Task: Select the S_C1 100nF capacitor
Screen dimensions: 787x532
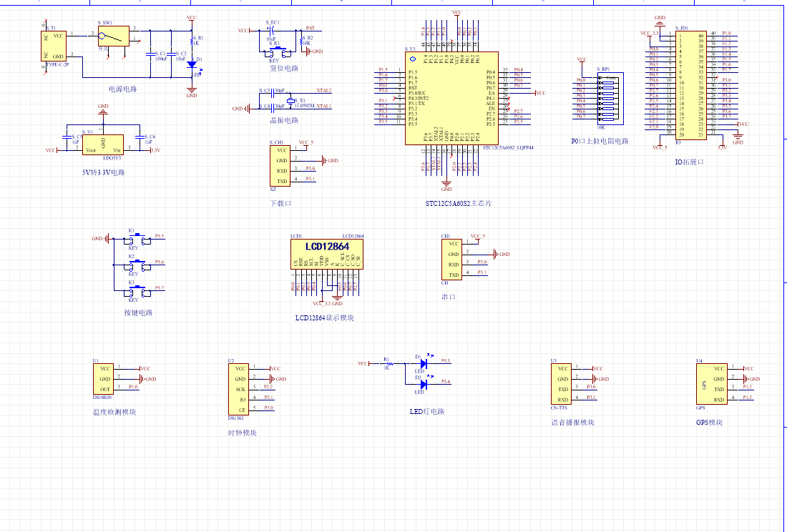Action: coord(150,54)
